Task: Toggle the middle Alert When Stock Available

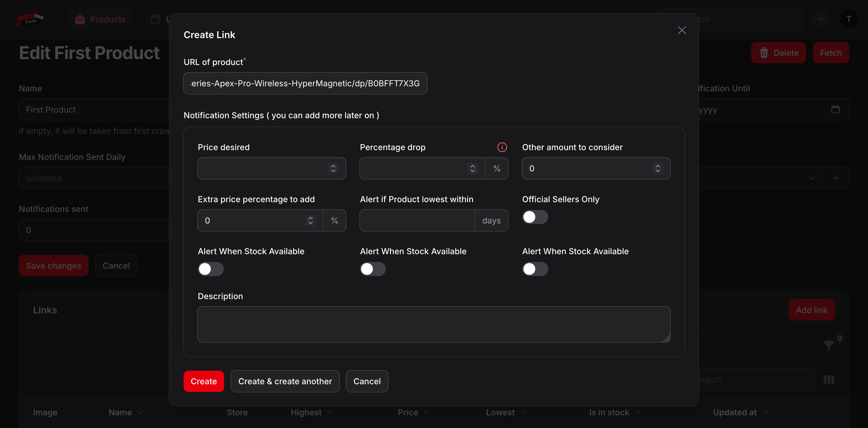Action: tap(373, 269)
